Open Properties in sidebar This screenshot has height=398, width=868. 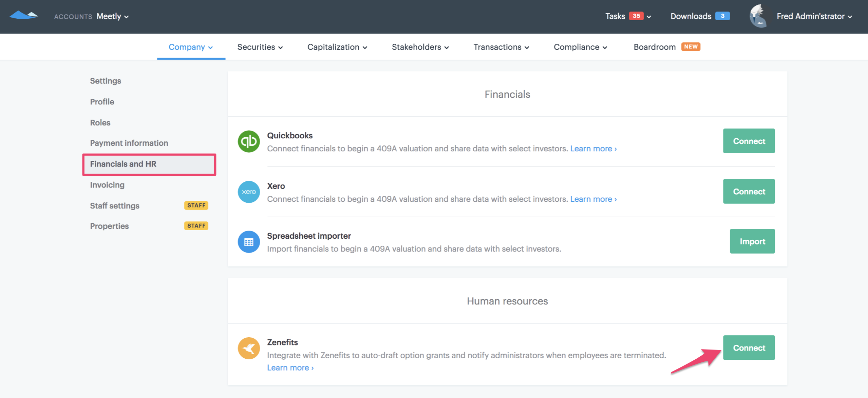pos(109,226)
